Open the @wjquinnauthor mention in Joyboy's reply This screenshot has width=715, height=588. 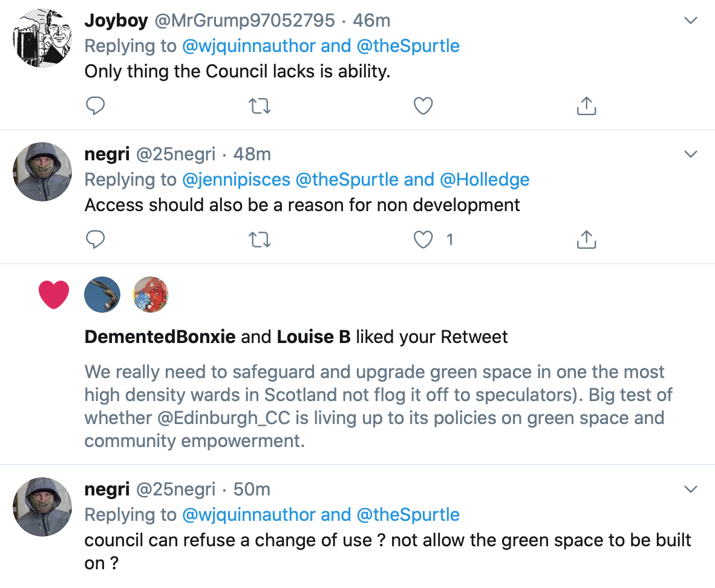click(249, 46)
